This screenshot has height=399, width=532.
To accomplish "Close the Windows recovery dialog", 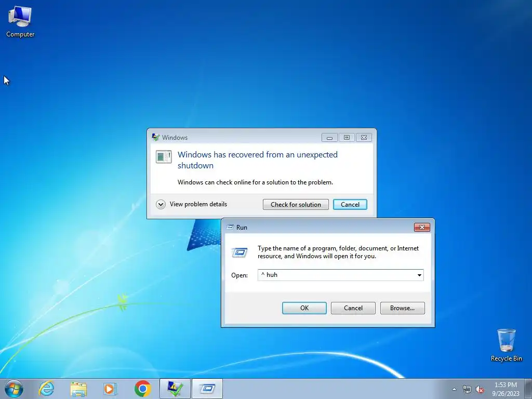I will point(364,137).
